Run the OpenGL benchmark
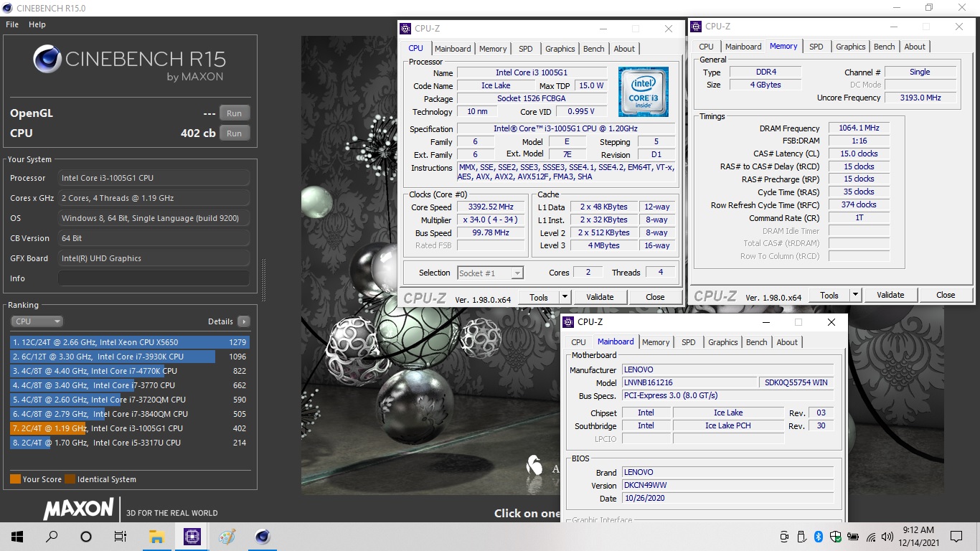 (x=234, y=113)
